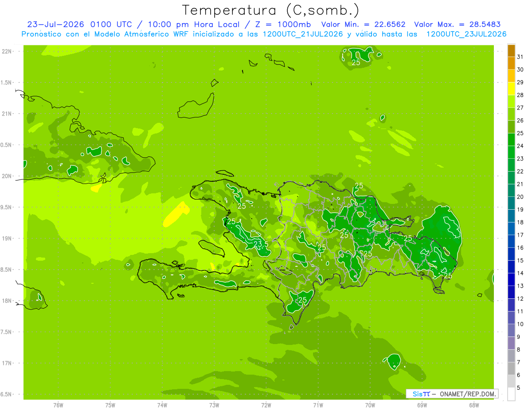532x411 pixels.
Task: Pick the teal swatch between 19 and 20
Action: [511, 203]
